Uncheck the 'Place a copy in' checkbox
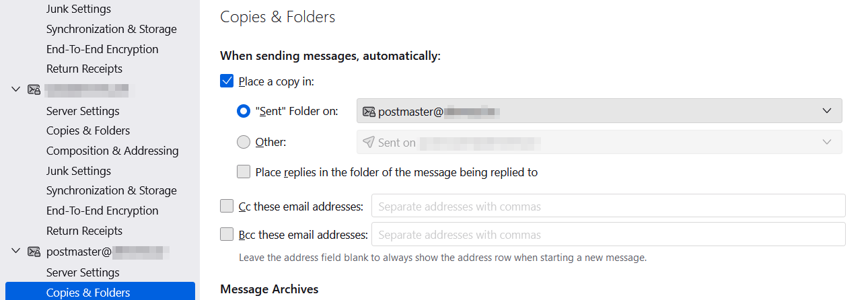The height and width of the screenshot is (300, 868). pyautogui.click(x=227, y=81)
